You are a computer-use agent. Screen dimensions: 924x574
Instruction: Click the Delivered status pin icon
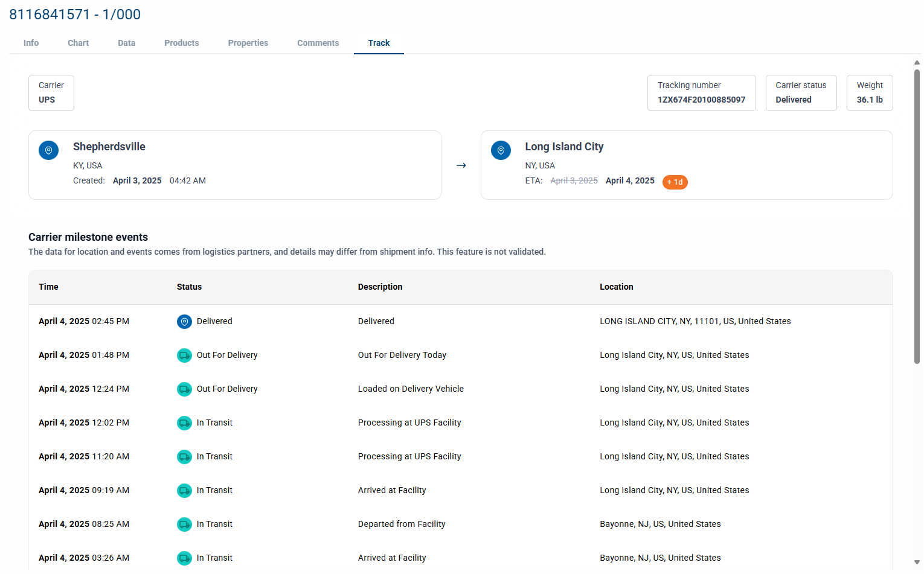click(184, 322)
